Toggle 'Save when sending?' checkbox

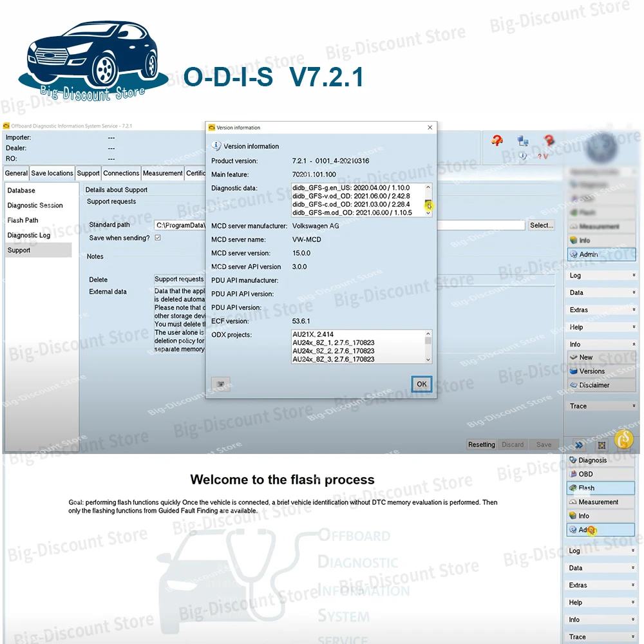point(158,238)
